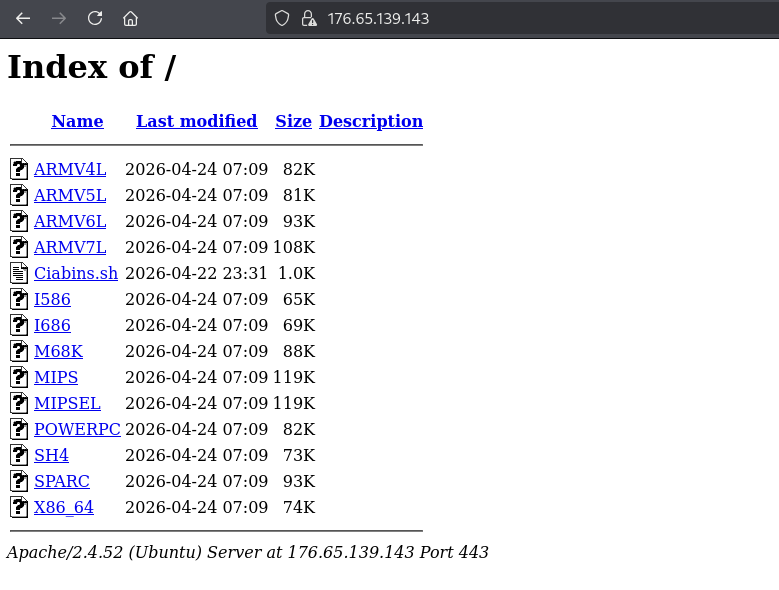This screenshot has height=590, width=779.
Task: Open the browser home page icon
Action: click(130, 19)
